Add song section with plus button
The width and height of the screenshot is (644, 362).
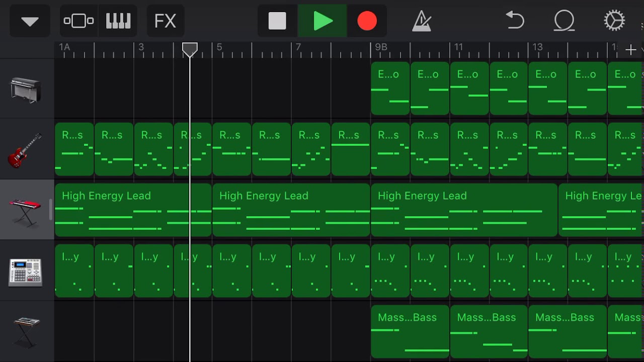pos(630,50)
